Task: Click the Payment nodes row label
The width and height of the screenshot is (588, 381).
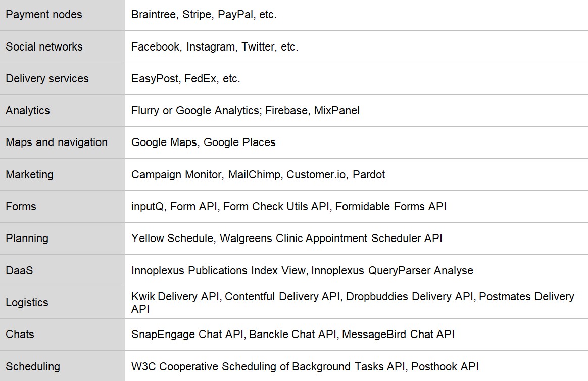Action: pos(44,15)
